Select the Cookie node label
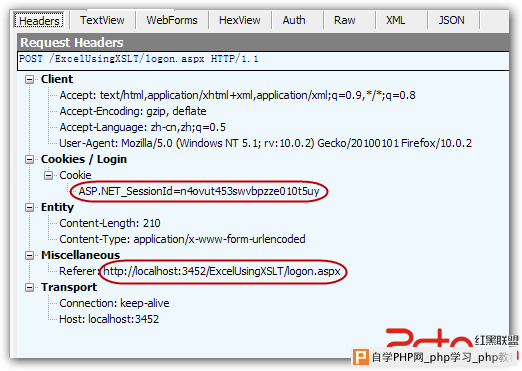Screen dimensions: 522x371 [75, 175]
